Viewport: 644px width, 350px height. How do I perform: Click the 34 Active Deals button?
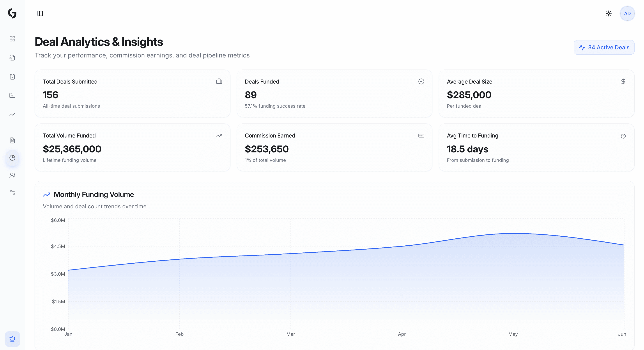[x=604, y=47]
